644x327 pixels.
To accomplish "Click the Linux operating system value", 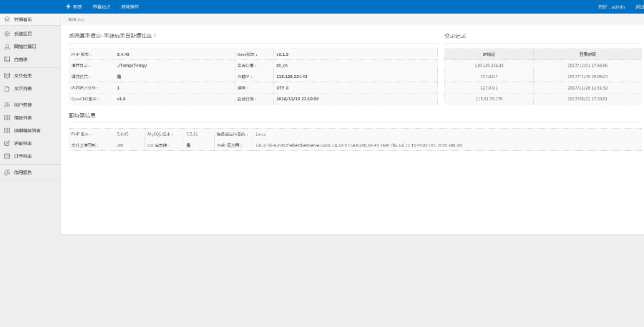I will pos(261,134).
